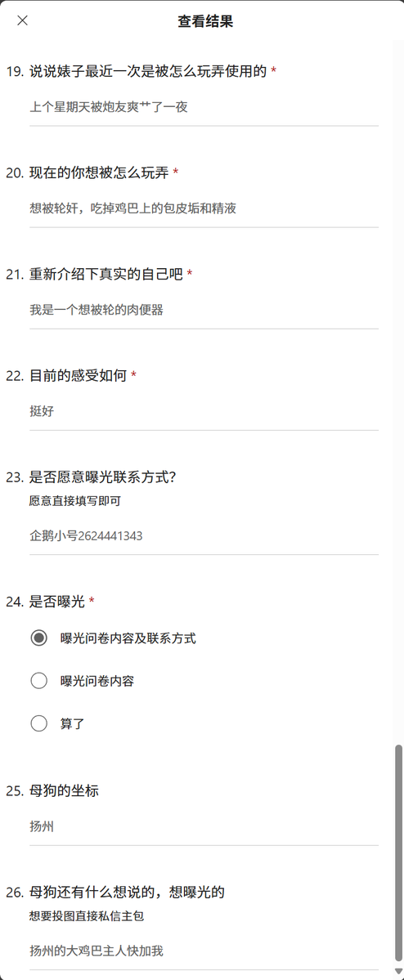The image size is (404, 980).
Task: Click the 目前的感受如何 question label
Action: click(79, 376)
